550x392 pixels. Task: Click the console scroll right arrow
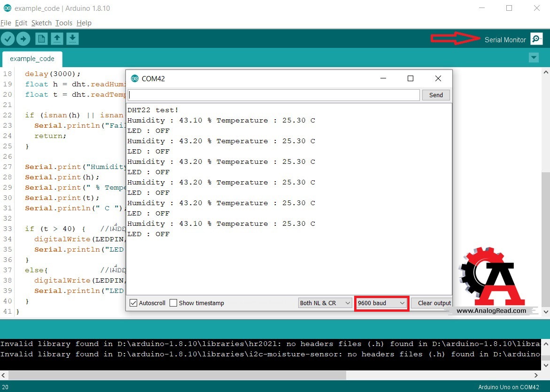pos(535,375)
